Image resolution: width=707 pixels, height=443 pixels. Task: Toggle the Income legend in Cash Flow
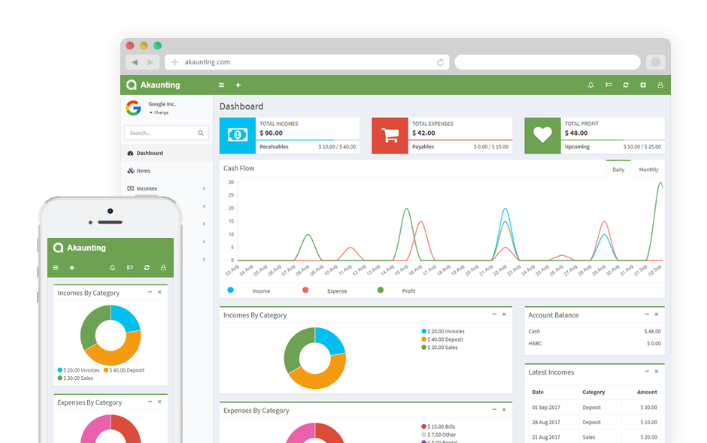click(249, 291)
